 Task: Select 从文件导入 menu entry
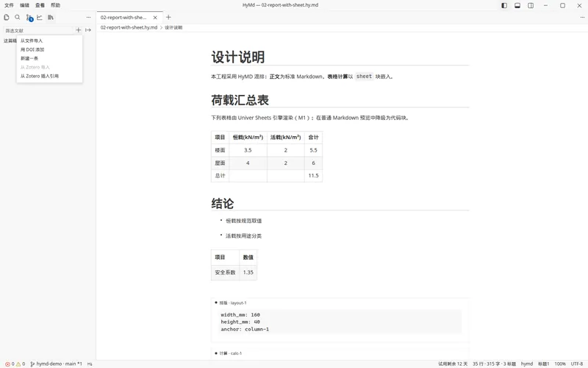(x=49, y=40)
